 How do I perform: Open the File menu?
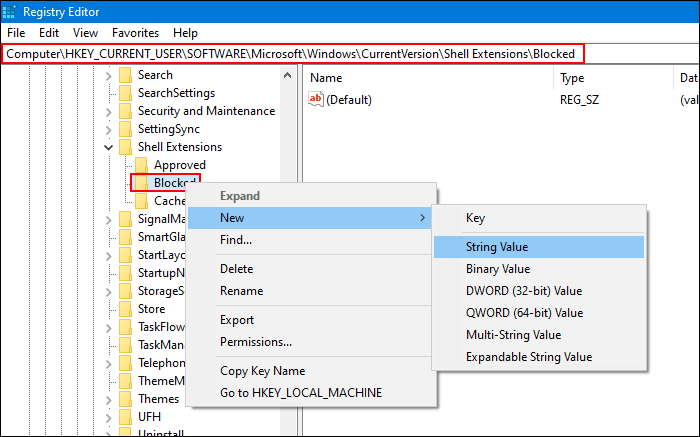16,33
